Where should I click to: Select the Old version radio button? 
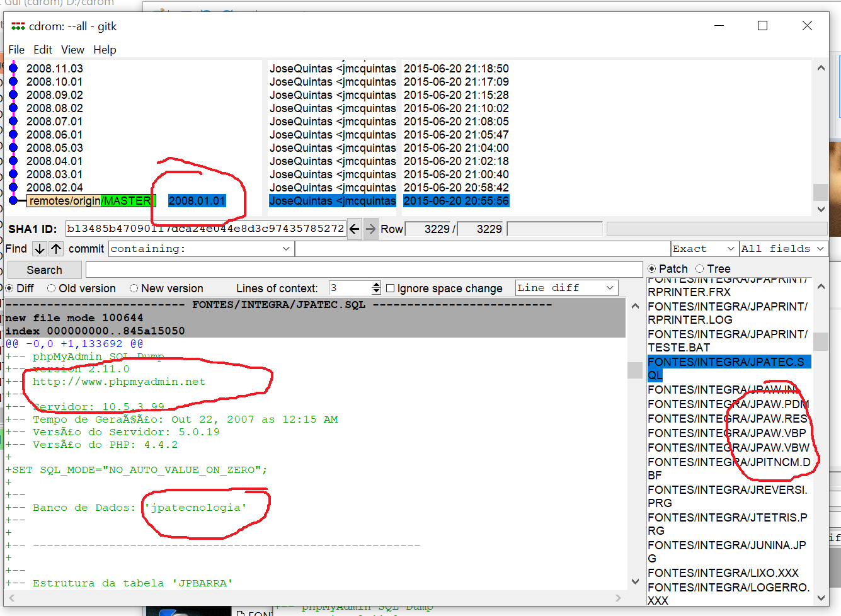click(52, 288)
